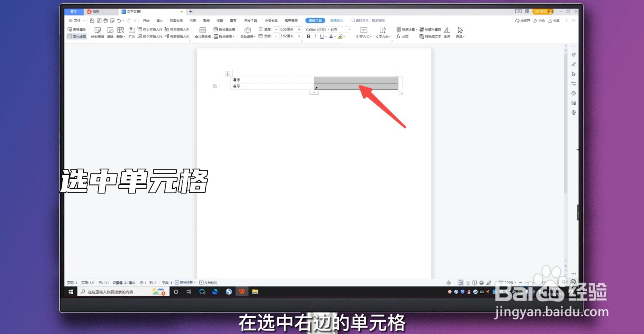Click 拆分单元格 split cells
The width and height of the screenshot is (644, 334).
coord(224,29)
